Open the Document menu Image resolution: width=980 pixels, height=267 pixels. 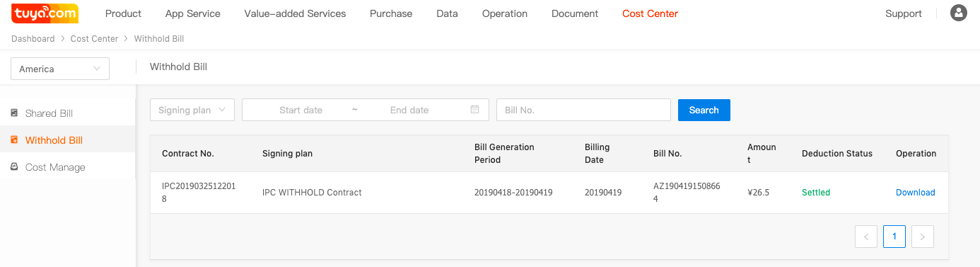[575, 13]
